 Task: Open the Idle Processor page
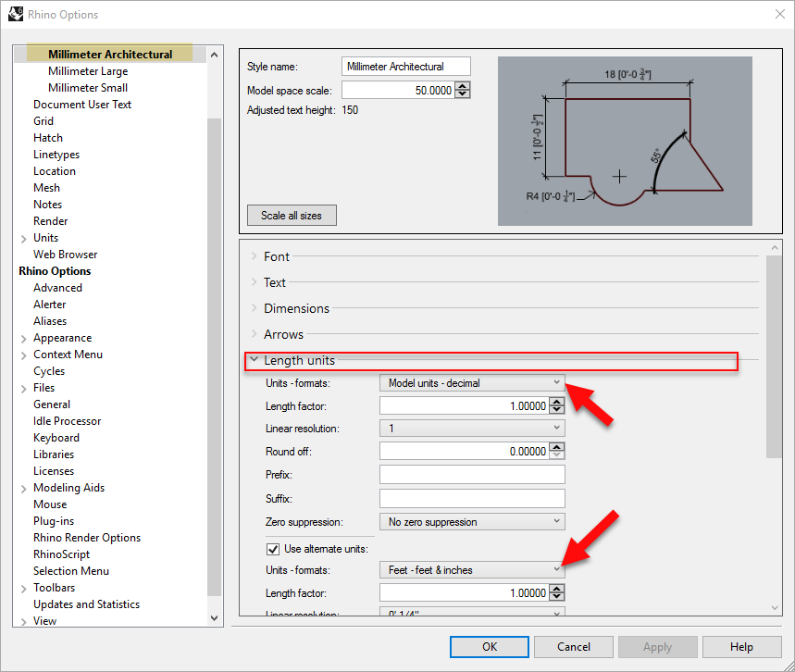pyautogui.click(x=67, y=421)
